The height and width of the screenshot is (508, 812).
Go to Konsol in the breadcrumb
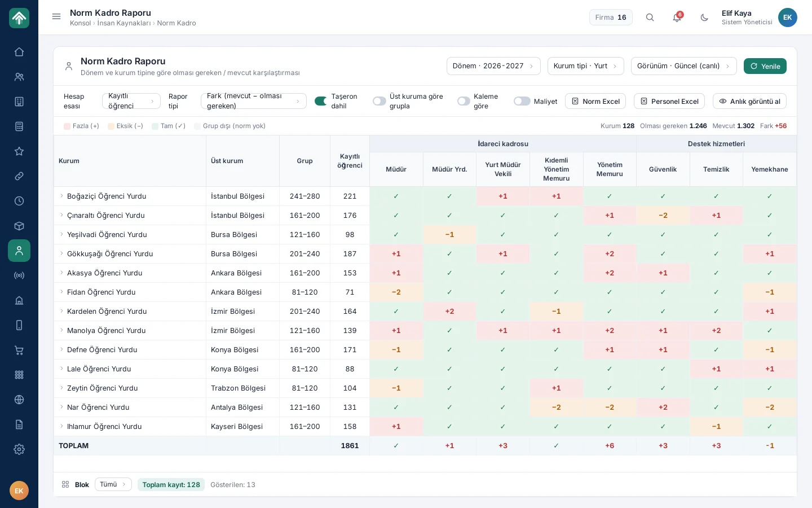80,23
